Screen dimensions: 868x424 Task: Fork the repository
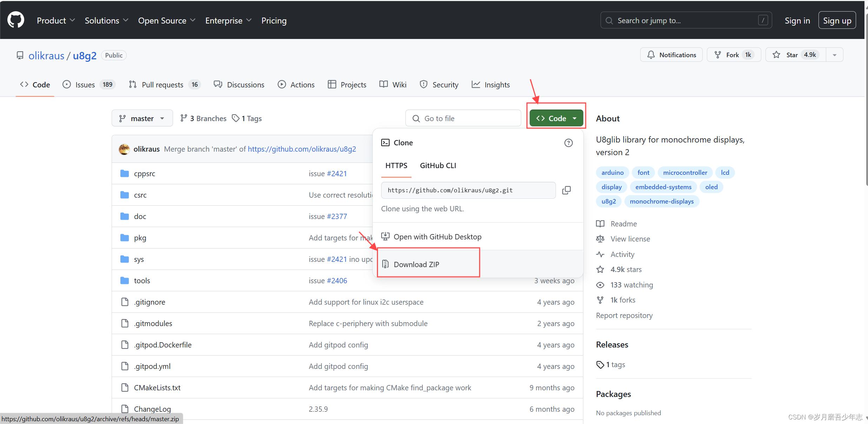734,55
